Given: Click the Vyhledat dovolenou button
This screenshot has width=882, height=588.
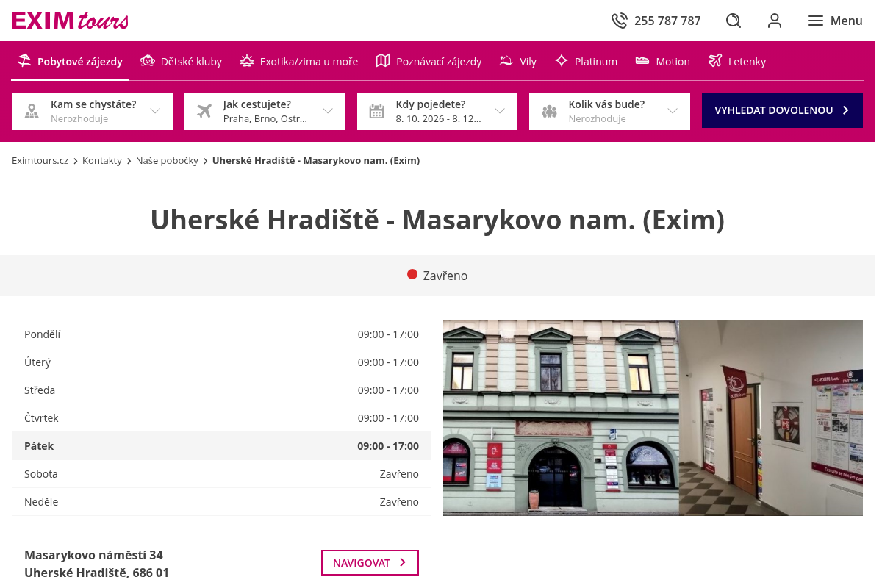Looking at the screenshot, I should pos(782,110).
